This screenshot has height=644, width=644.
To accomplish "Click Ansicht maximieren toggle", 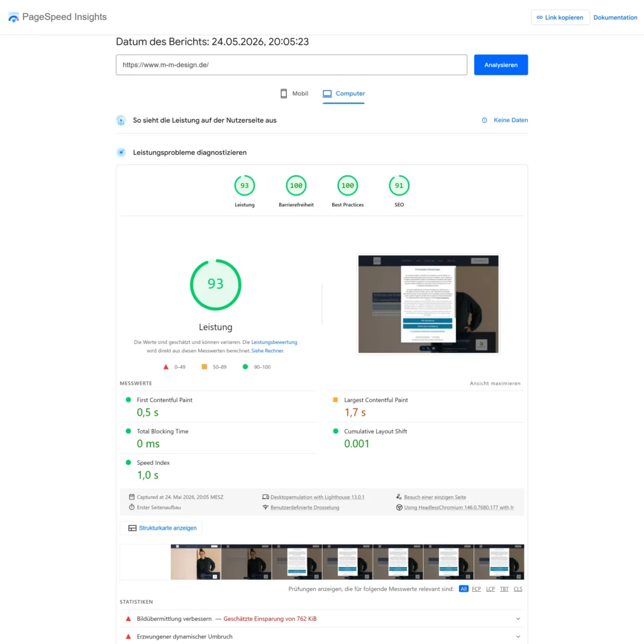I will point(495,383).
